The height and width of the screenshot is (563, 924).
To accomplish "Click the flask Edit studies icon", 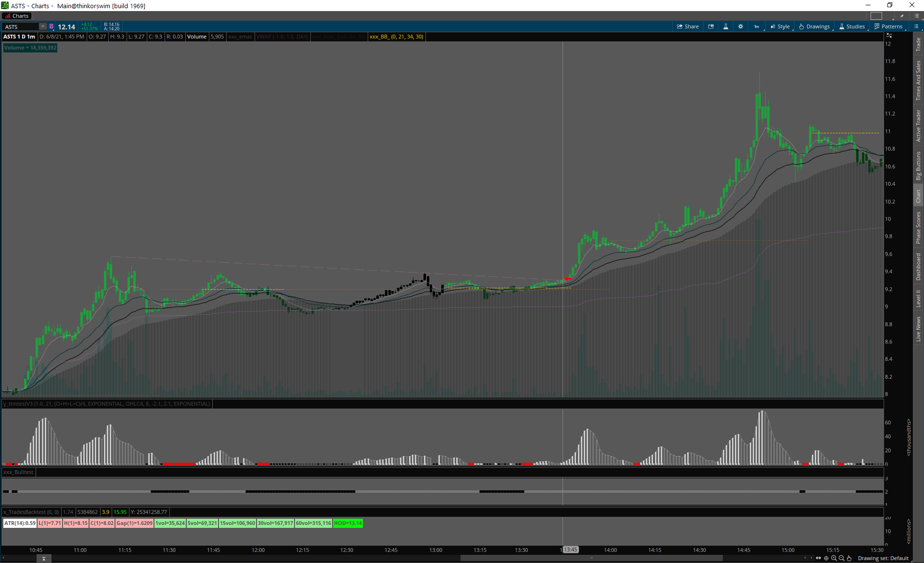I will click(x=726, y=26).
